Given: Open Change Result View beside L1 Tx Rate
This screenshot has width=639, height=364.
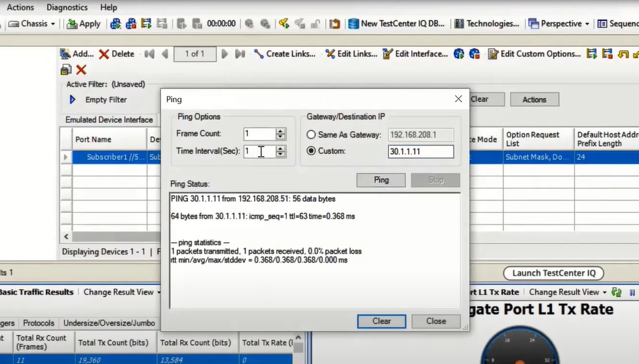Looking at the screenshot, I should click(568, 292).
